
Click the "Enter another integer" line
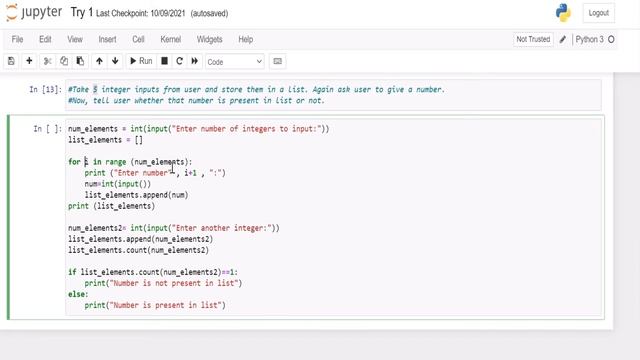click(173, 228)
